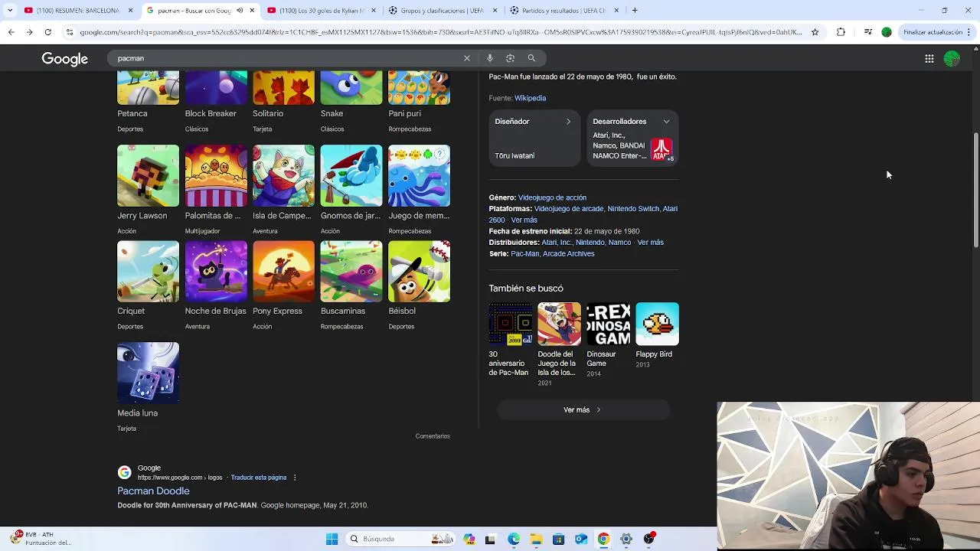Screen dimensions: 980x551
Task: Bookmark this page with the star icon
Action: [815, 32]
